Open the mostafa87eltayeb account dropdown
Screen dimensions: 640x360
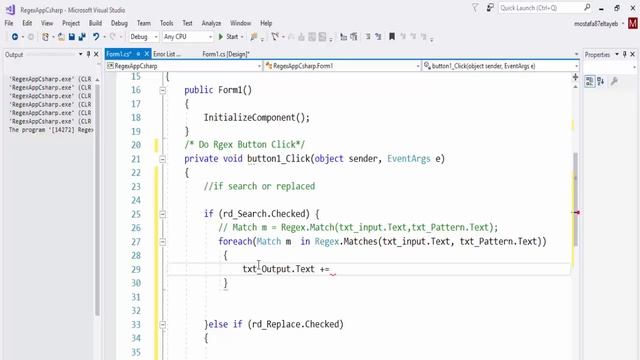click(623, 24)
